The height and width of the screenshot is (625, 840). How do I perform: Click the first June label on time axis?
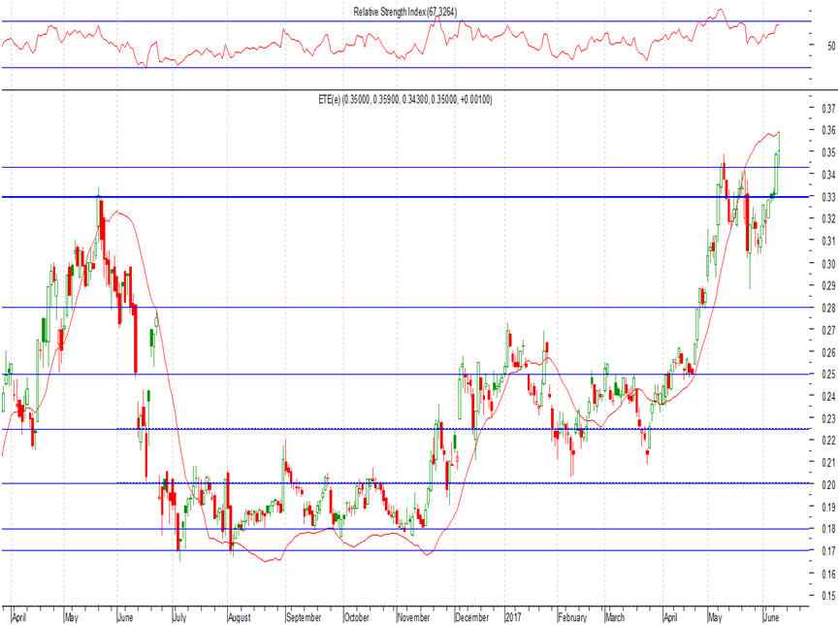tap(125, 617)
